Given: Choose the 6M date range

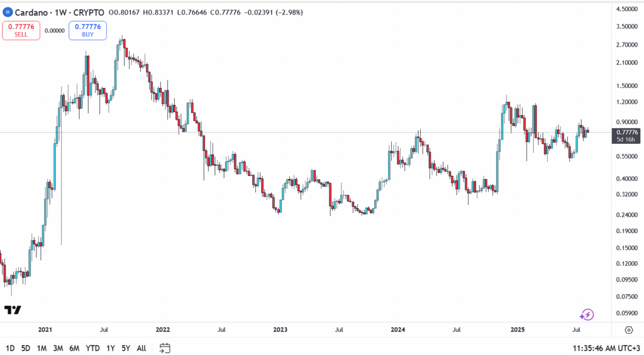Looking at the screenshot, I should point(74,348).
